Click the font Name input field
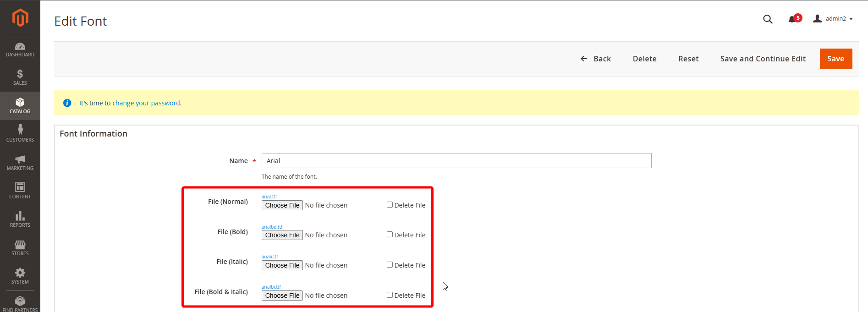This screenshot has width=868, height=312. 456,161
